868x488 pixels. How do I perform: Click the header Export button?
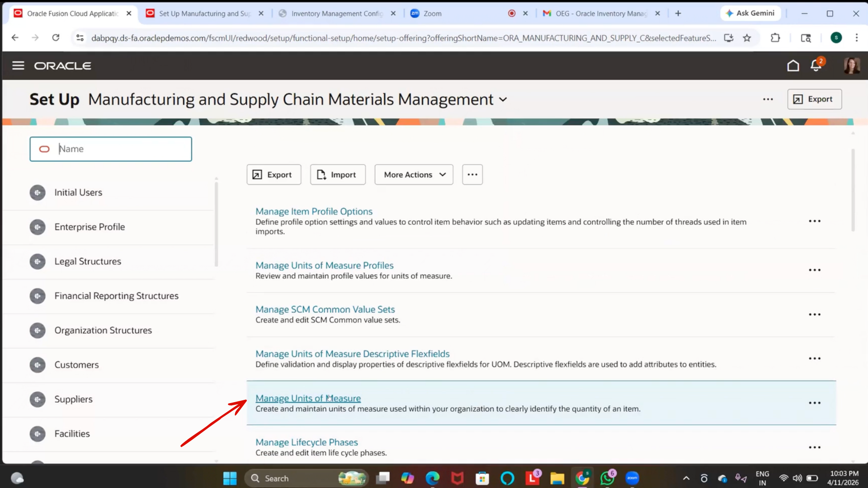click(x=814, y=99)
